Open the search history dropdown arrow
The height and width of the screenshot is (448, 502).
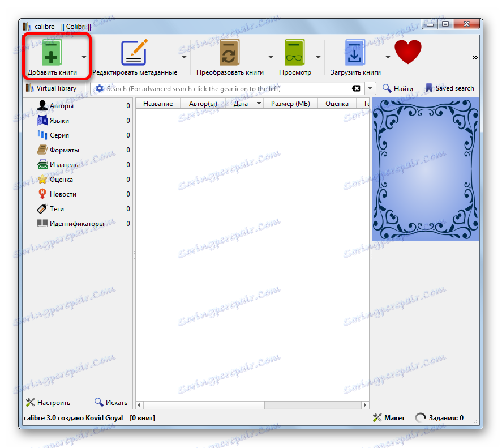[370, 88]
